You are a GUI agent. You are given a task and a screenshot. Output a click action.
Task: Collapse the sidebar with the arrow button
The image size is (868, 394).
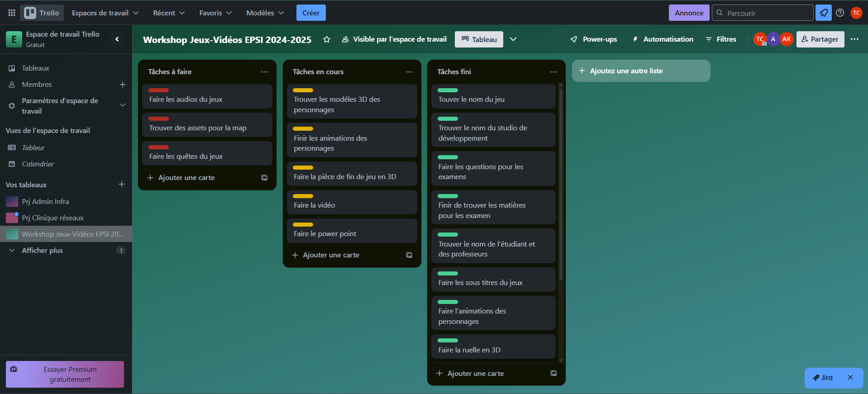coord(117,39)
